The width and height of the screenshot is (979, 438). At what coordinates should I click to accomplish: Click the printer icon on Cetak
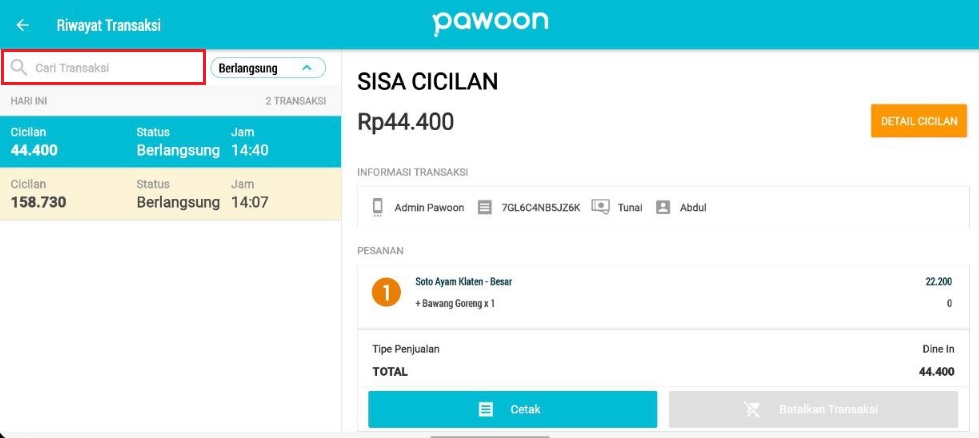coord(486,409)
